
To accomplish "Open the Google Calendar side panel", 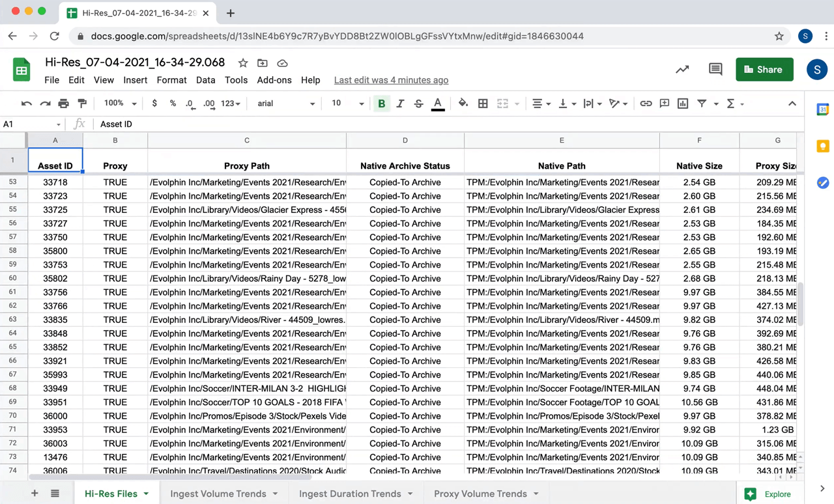I will click(822, 109).
